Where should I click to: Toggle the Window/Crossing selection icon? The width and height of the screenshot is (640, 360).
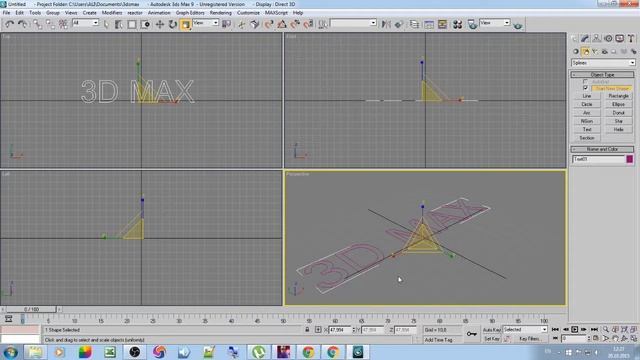coord(145,24)
